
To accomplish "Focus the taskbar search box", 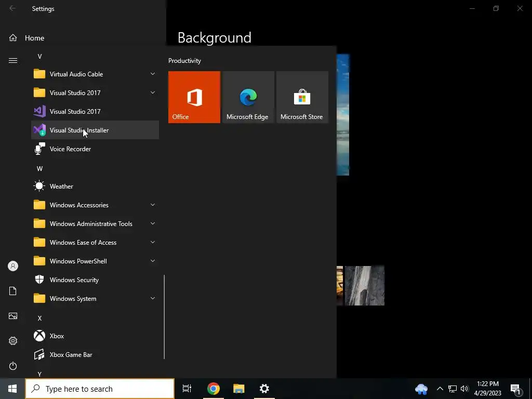I will 100,389.
